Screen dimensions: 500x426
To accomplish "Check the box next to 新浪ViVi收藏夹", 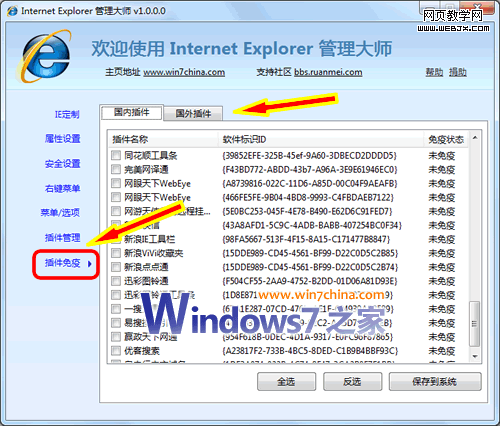I will (x=116, y=253).
